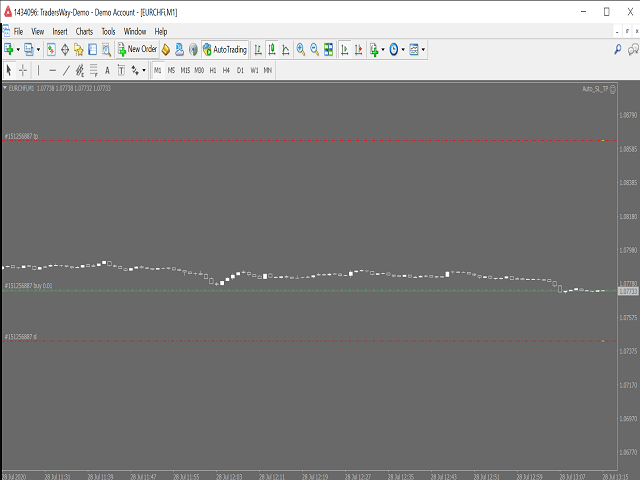Screen dimensions: 640x480
Task: Open the View menu
Action: click(x=38, y=31)
